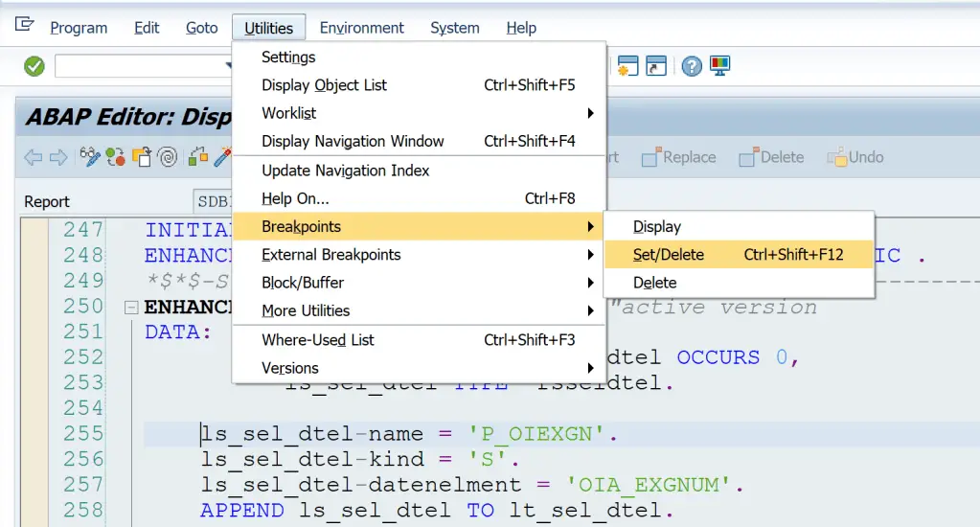Click line number 258 in gutter

(x=83, y=511)
